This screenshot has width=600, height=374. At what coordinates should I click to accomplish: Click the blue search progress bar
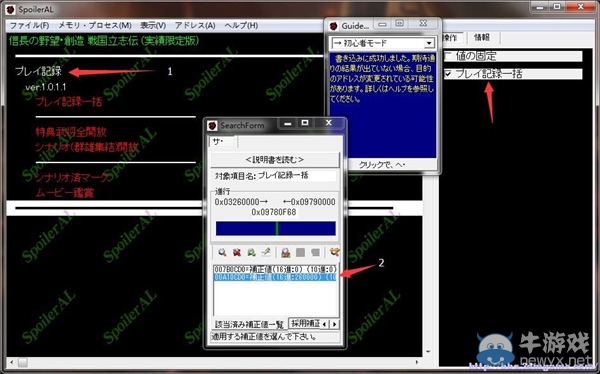276,229
